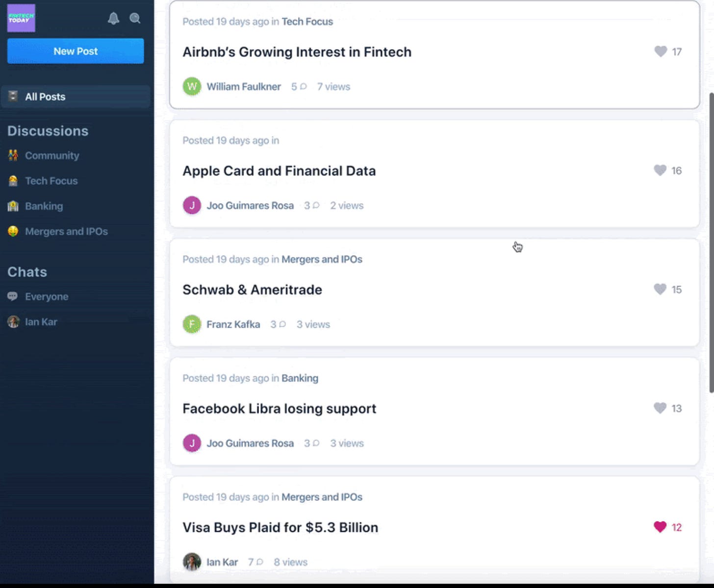
Task: Create a post with New Post button
Action: [x=76, y=51]
